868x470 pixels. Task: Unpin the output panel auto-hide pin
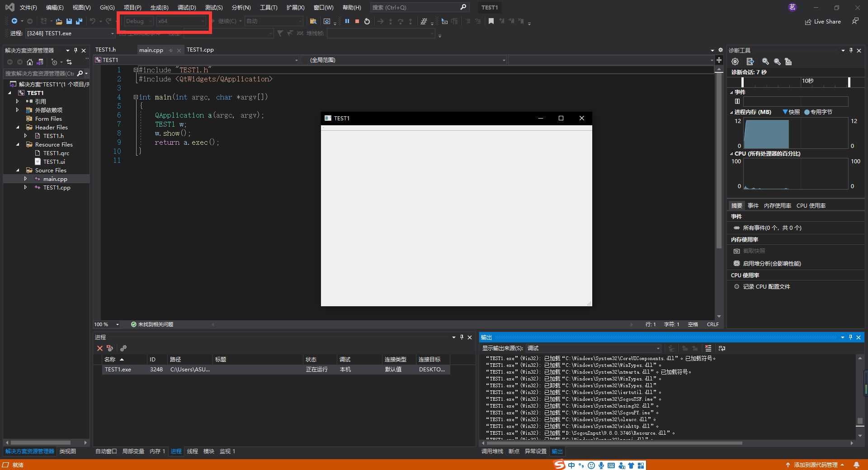click(851, 337)
